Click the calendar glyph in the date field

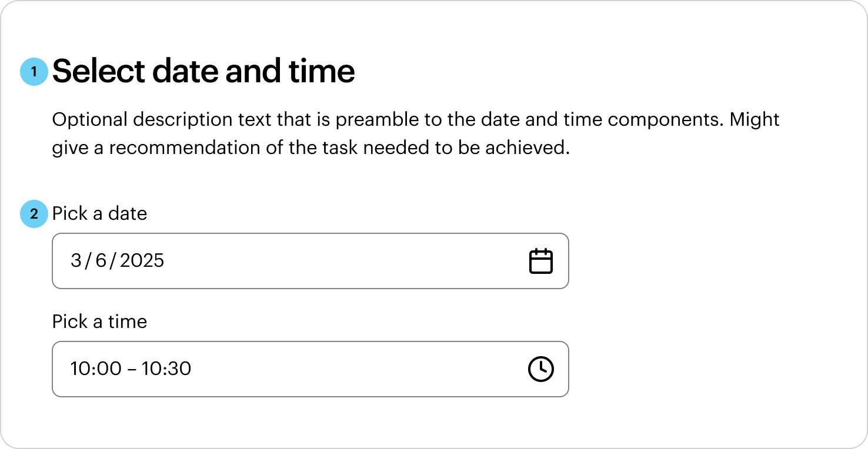[x=542, y=260]
